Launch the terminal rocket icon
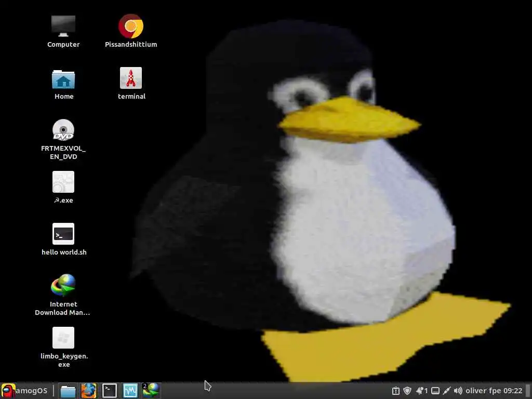 point(130,78)
